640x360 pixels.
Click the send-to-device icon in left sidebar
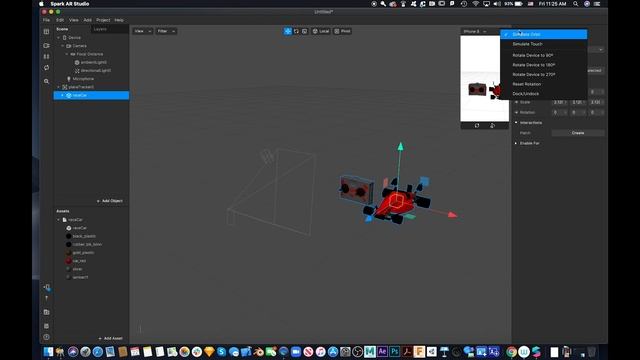(47, 287)
